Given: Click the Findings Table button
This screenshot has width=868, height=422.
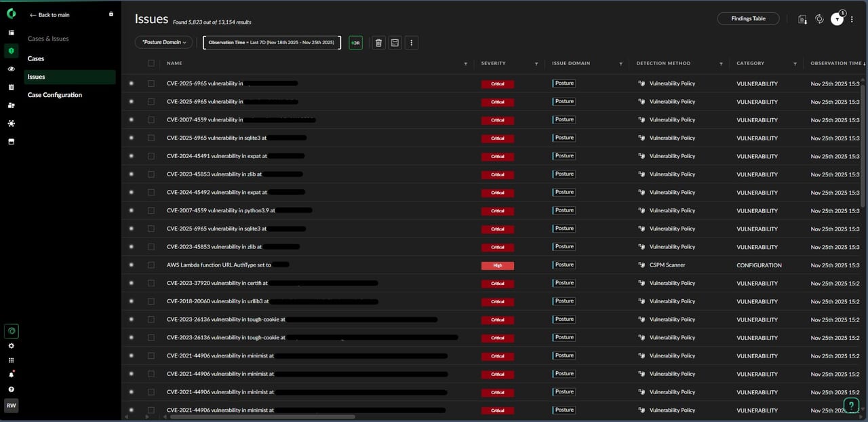Looking at the screenshot, I should pos(748,19).
